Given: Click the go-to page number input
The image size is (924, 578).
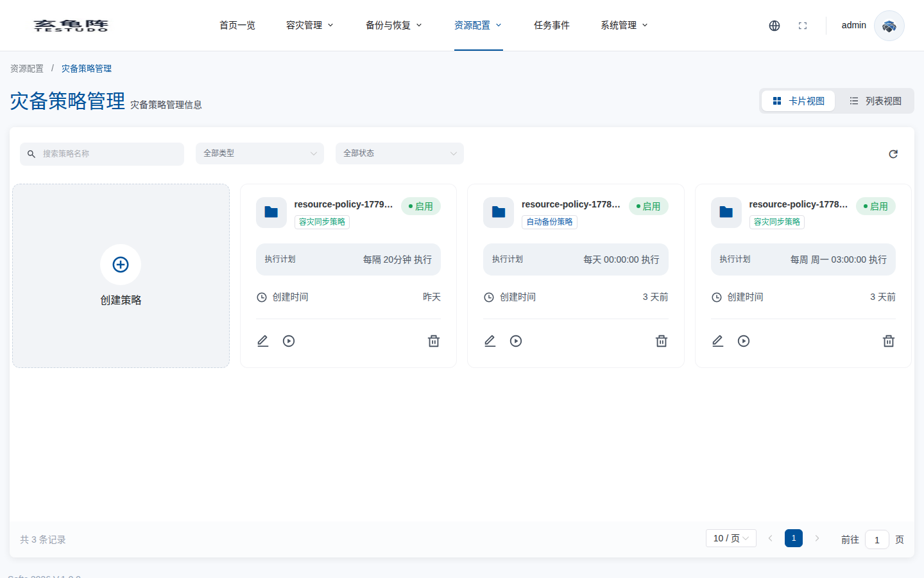Looking at the screenshot, I should [877, 539].
